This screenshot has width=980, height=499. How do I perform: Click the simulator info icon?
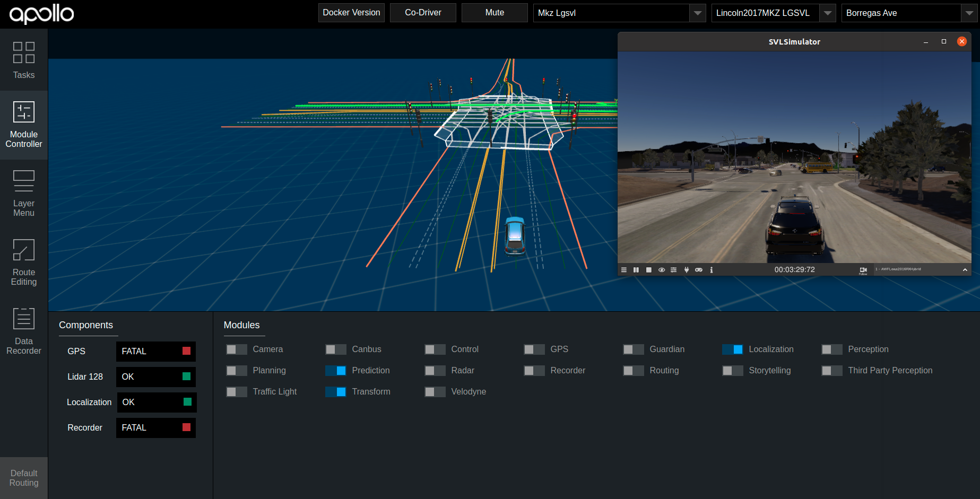click(x=712, y=270)
